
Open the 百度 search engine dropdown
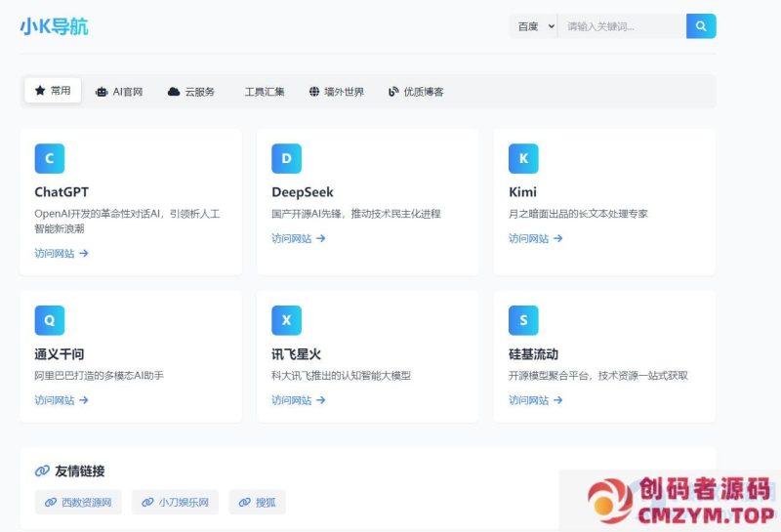(534, 26)
